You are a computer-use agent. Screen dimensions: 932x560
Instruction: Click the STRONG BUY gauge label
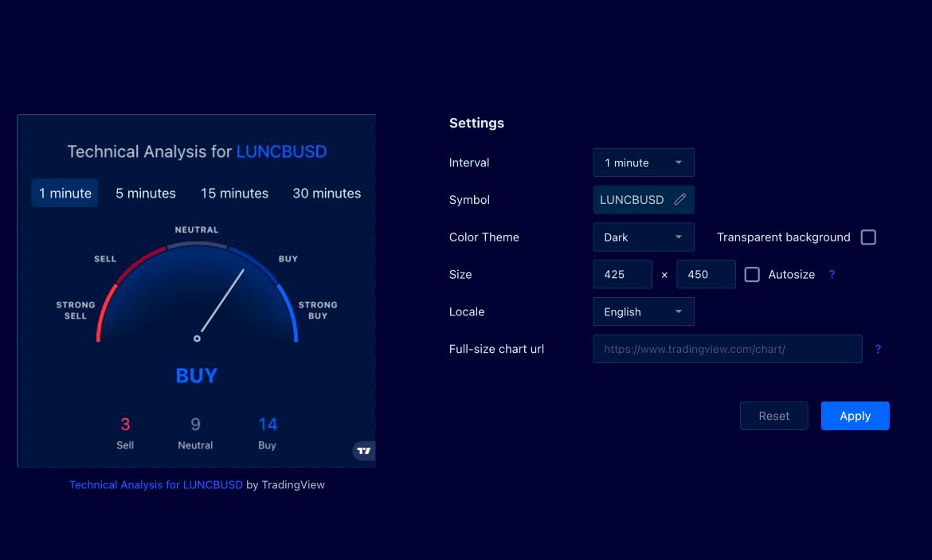318,311
